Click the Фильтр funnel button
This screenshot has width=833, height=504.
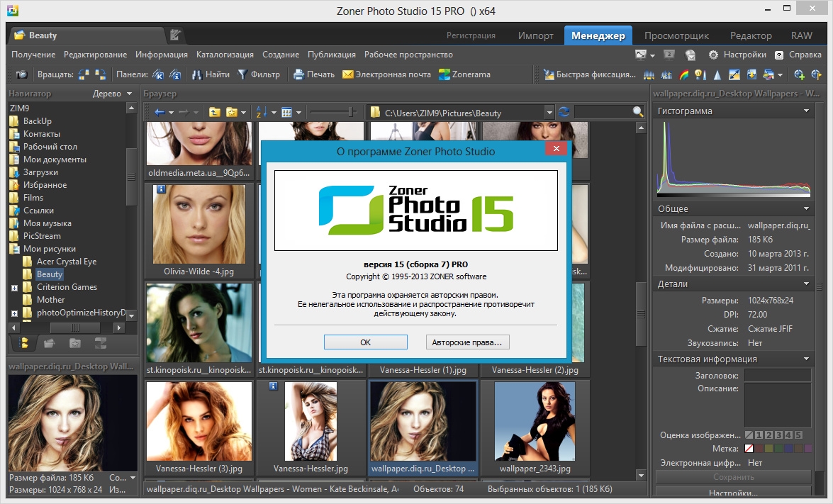coord(259,75)
